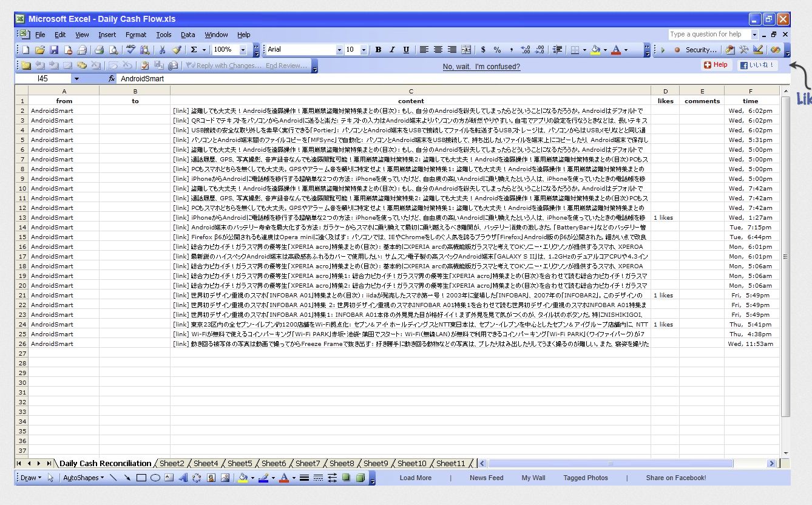
Task: Switch to the Sheet7 tab
Action: 308,463
